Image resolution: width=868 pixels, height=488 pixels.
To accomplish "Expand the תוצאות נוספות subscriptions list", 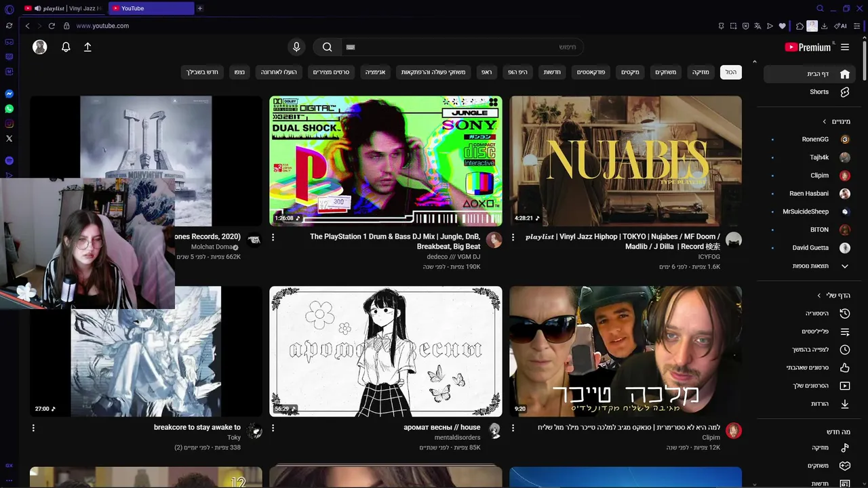I will pyautogui.click(x=810, y=266).
